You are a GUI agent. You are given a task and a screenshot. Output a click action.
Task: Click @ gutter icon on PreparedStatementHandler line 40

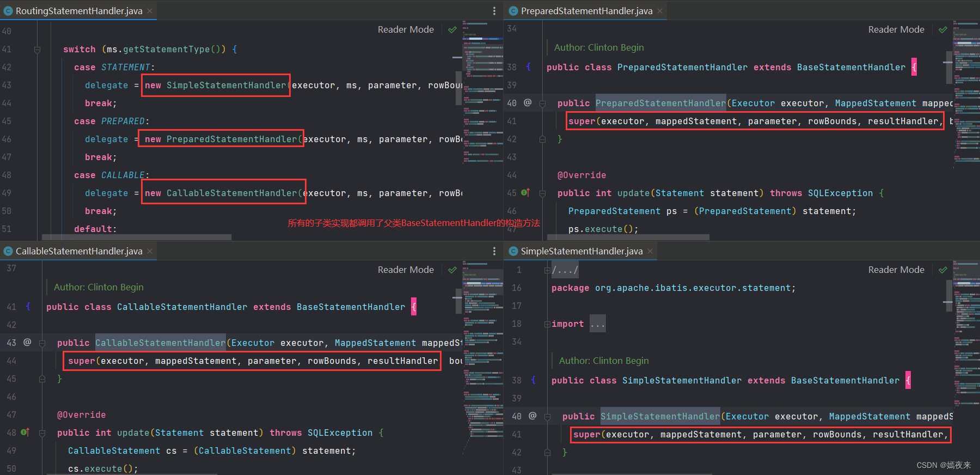tap(528, 102)
